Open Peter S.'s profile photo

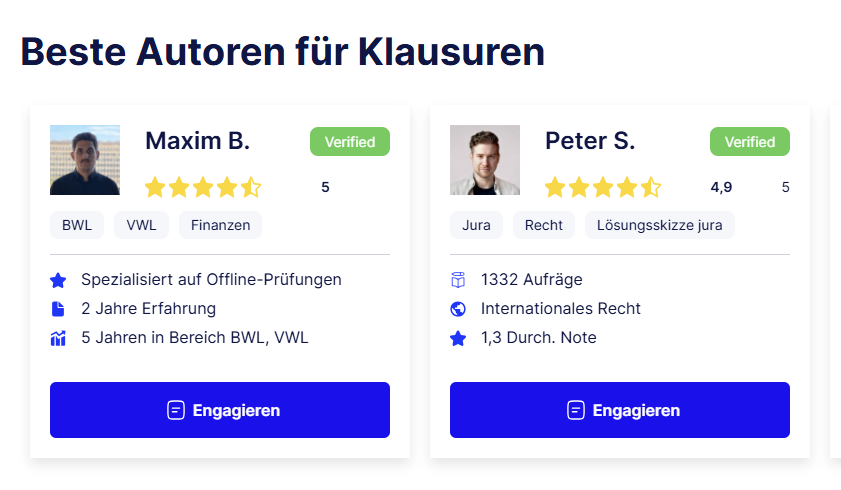click(485, 160)
